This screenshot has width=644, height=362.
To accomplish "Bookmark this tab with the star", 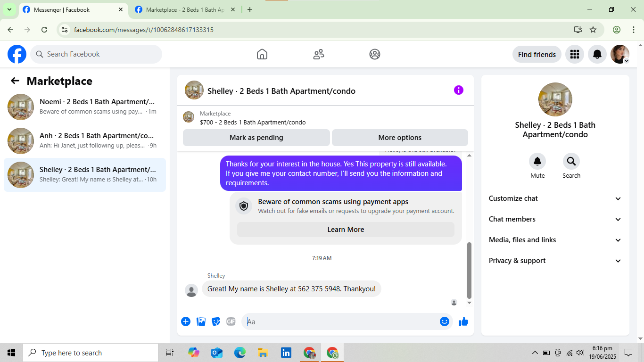I will (593, 30).
